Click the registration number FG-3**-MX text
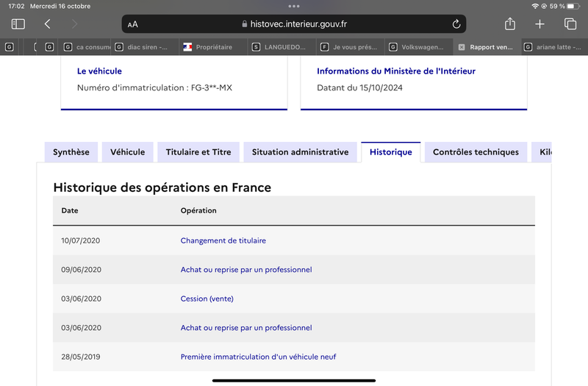588x386 pixels. [x=212, y=87]
